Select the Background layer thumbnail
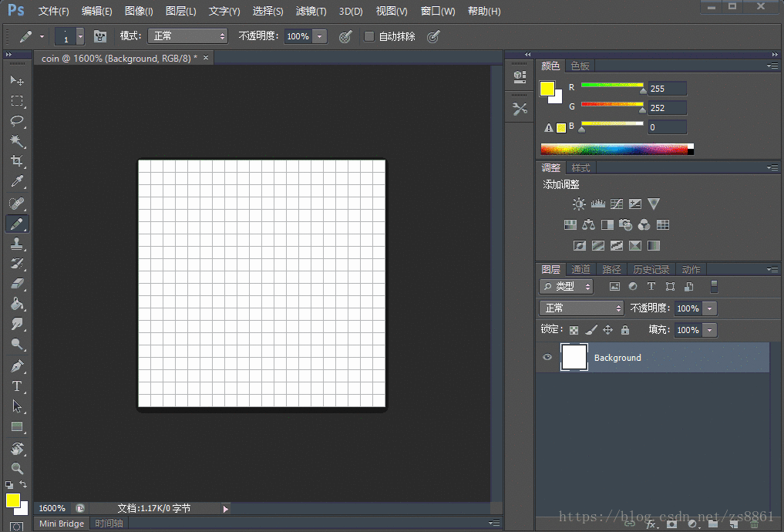The width and height of the screenshot is (784, 532). point(574,358)
